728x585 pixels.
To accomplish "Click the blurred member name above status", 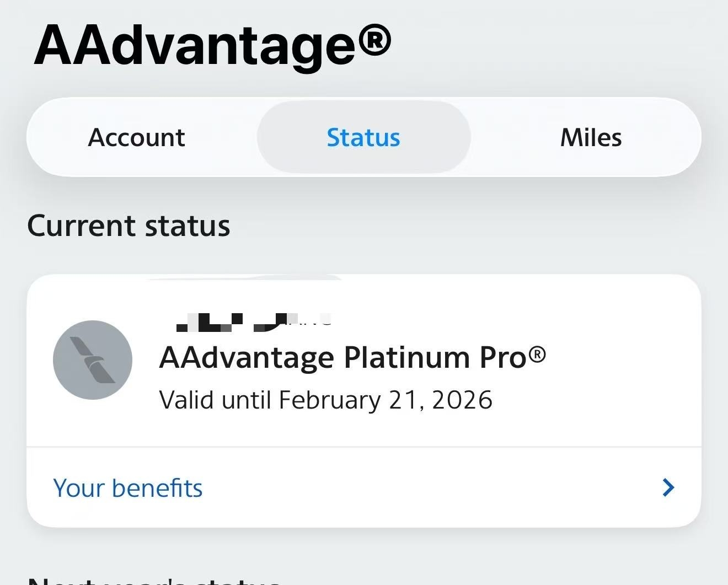I will 254,322.
